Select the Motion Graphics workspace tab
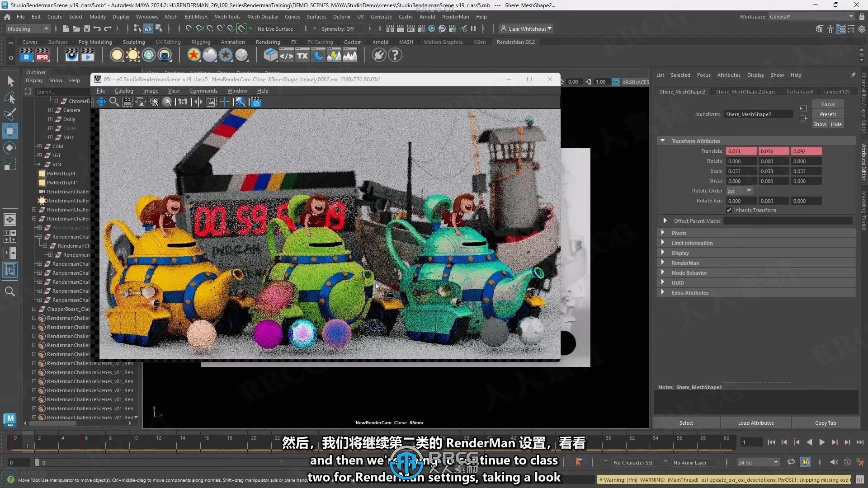 [x=443, y=42]
